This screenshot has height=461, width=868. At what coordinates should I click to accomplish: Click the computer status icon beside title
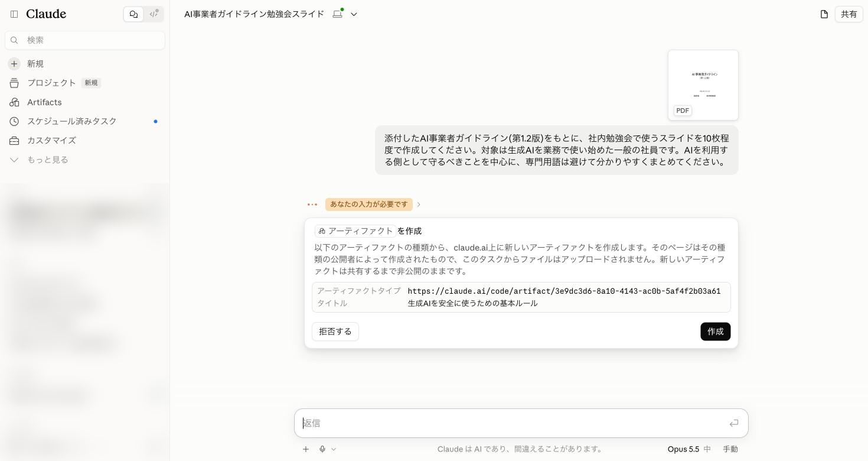tap(338, 14)
